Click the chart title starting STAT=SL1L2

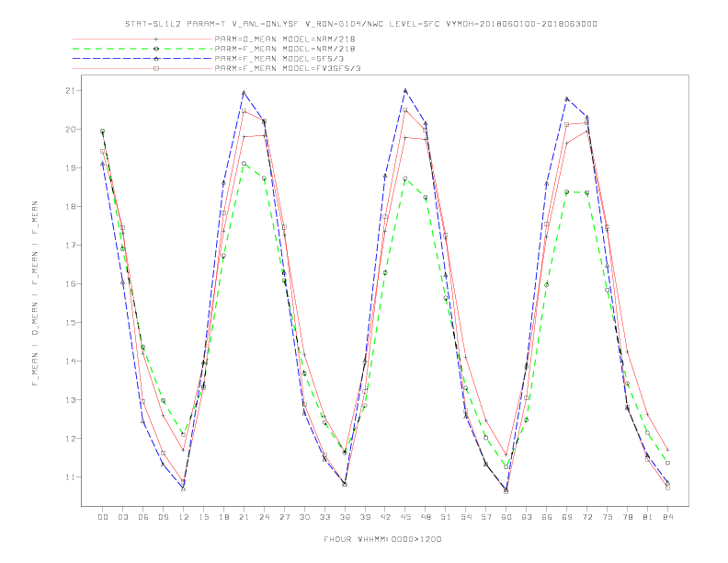pyautogui.click(x=361, y=24)
